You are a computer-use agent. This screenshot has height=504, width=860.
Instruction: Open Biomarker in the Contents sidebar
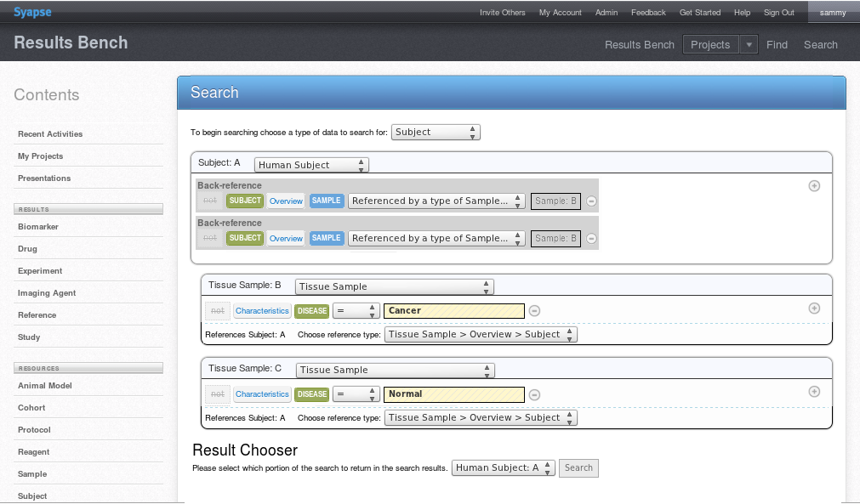pyautogui.click(x=38, y=227)
